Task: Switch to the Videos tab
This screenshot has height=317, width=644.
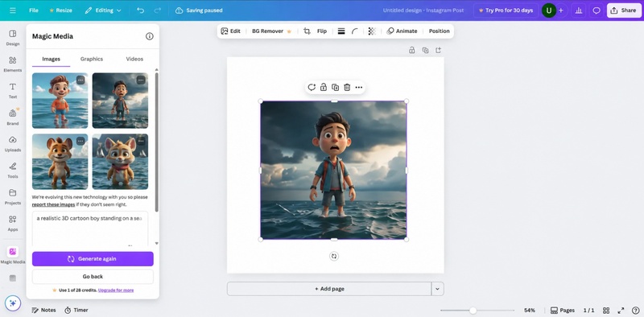Action: click(x=134, y=59)
